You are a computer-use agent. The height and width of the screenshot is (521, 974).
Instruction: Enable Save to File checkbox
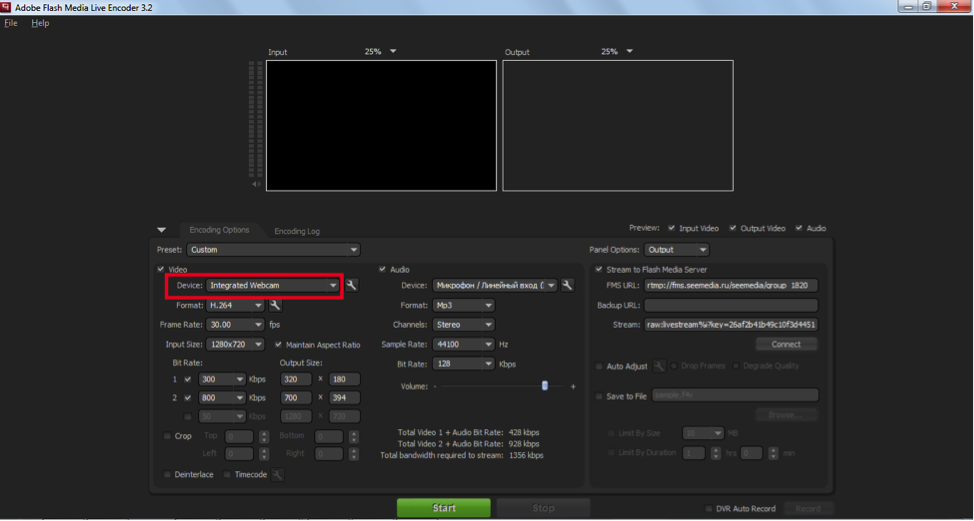tap(599, 396)
